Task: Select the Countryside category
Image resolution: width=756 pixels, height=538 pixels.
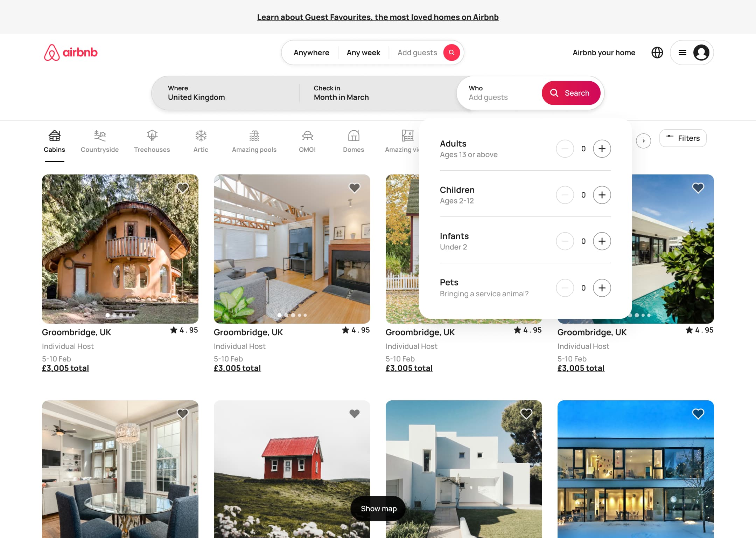Action: pyautogui.click(x=100, y=141)
